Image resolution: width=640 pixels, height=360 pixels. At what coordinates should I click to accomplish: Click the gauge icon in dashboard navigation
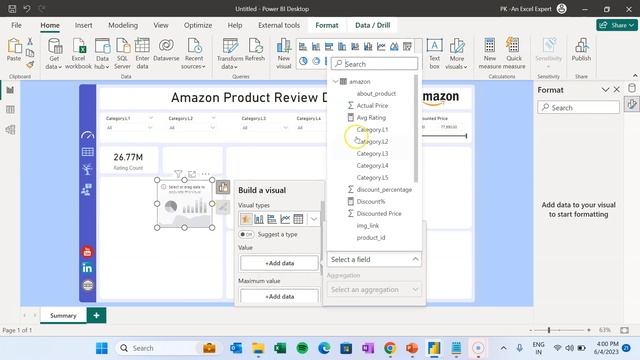tap(87, 135)
